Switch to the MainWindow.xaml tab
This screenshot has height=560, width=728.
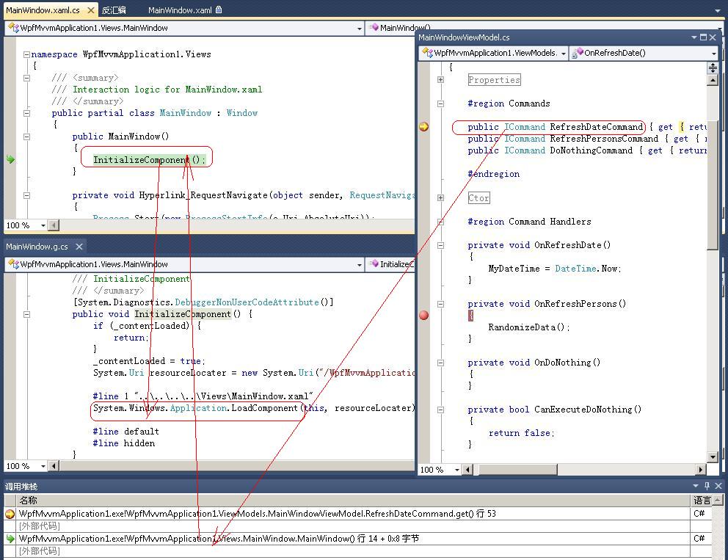(180, 10)
